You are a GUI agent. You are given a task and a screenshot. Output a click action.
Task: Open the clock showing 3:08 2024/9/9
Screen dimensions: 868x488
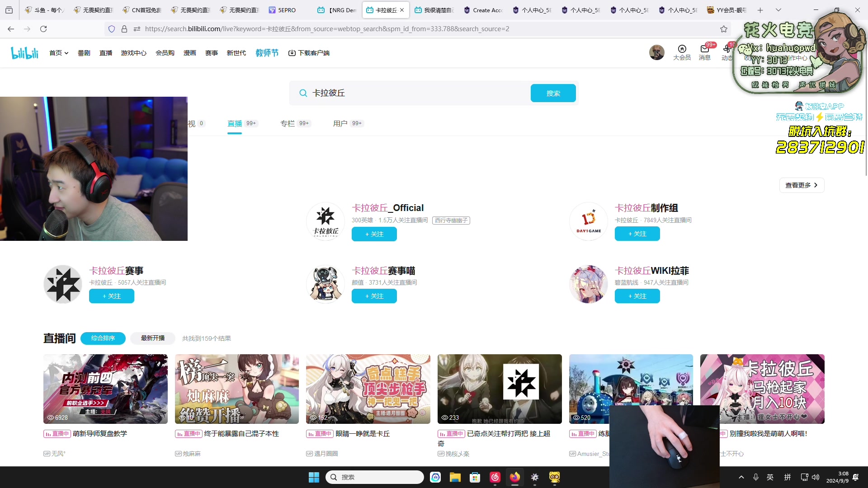(838, 477)
